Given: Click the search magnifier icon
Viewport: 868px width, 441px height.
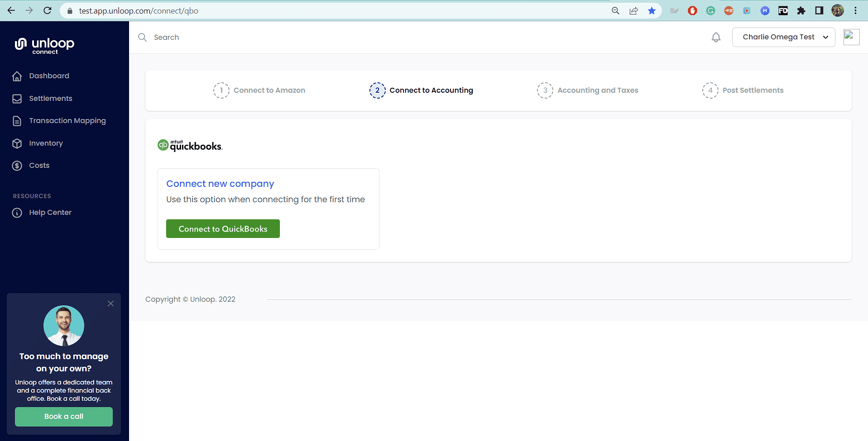Looking at the screenshot, I should pos(142,37).
